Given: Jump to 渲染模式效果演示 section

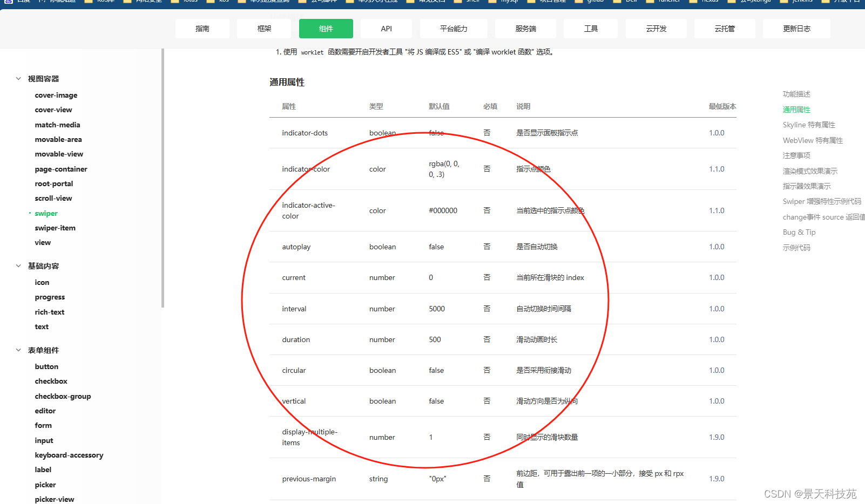Looking at the screenshot, I should pyautogui.click(x=810, y=171).
